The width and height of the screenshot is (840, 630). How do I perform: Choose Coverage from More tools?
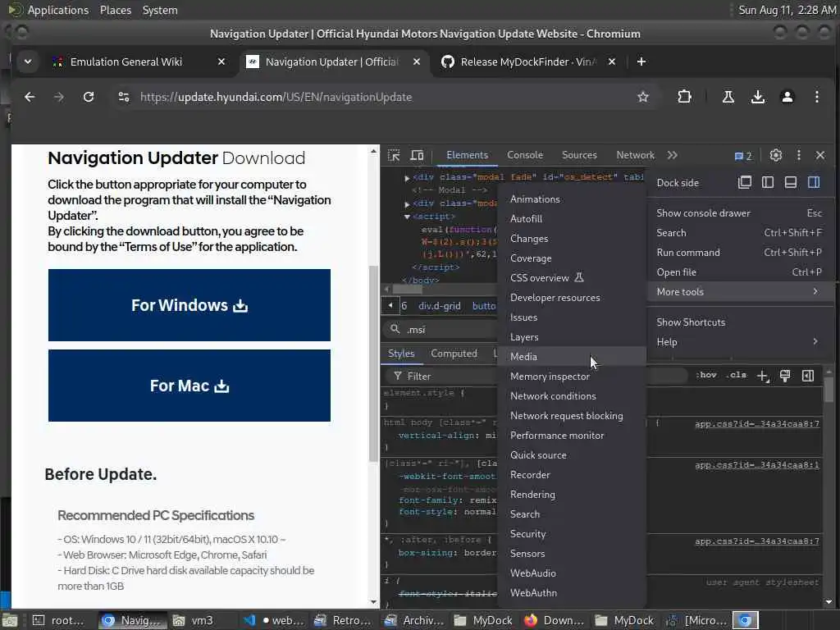coord(572,258)
